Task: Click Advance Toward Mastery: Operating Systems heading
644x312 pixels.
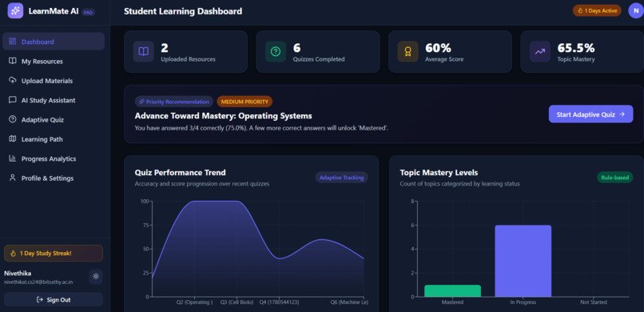Action: [224, 116]
